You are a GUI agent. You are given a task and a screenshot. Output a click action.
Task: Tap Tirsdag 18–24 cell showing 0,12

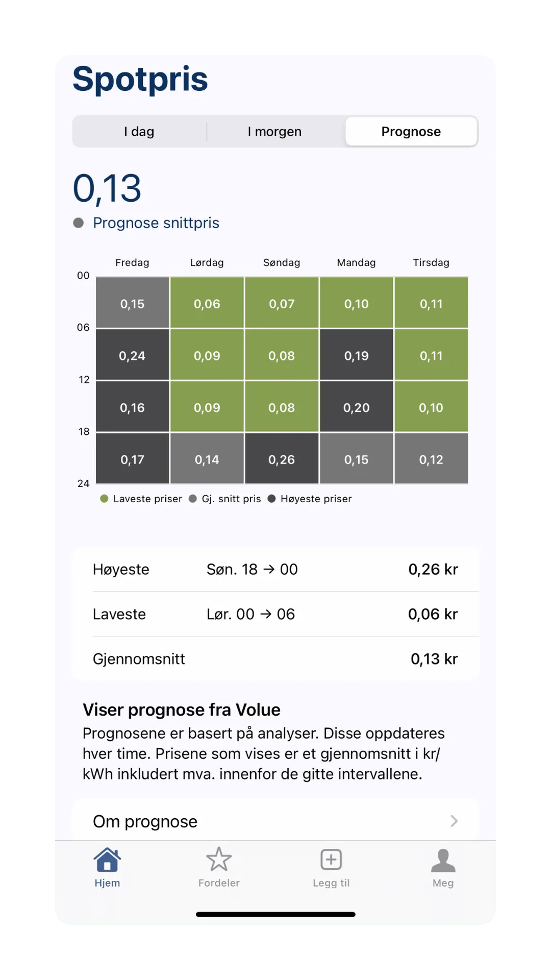coord(431,459)
